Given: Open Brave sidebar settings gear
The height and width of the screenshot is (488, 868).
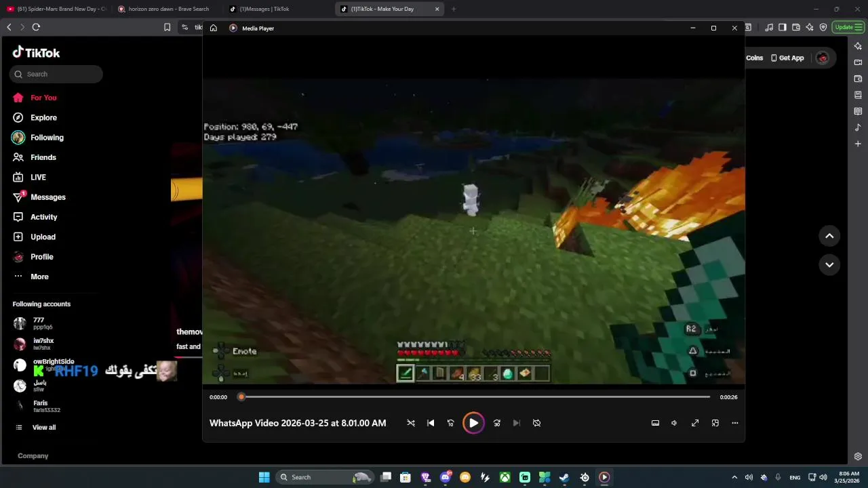Looking at the screenshot, I should pos(858,457).
